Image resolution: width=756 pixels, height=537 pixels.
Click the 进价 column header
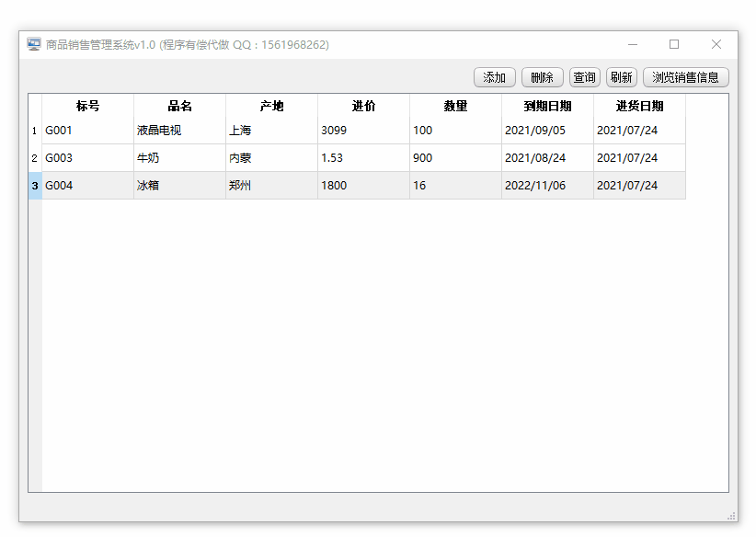tap(364, 106)
